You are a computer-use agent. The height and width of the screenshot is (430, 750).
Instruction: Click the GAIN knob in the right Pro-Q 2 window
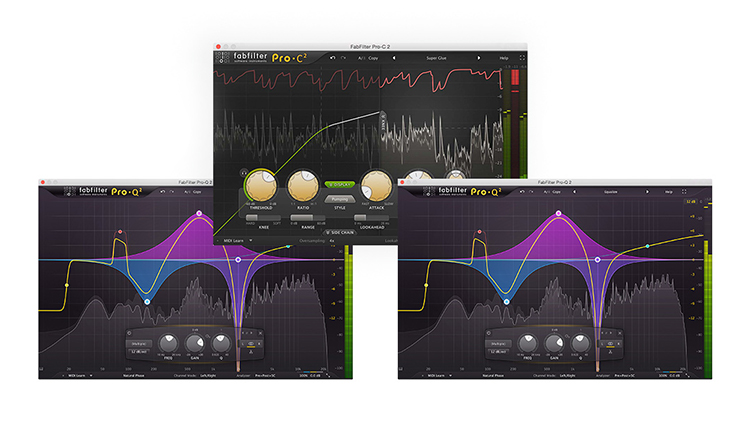pyautogui.click(x=554, y=343)
